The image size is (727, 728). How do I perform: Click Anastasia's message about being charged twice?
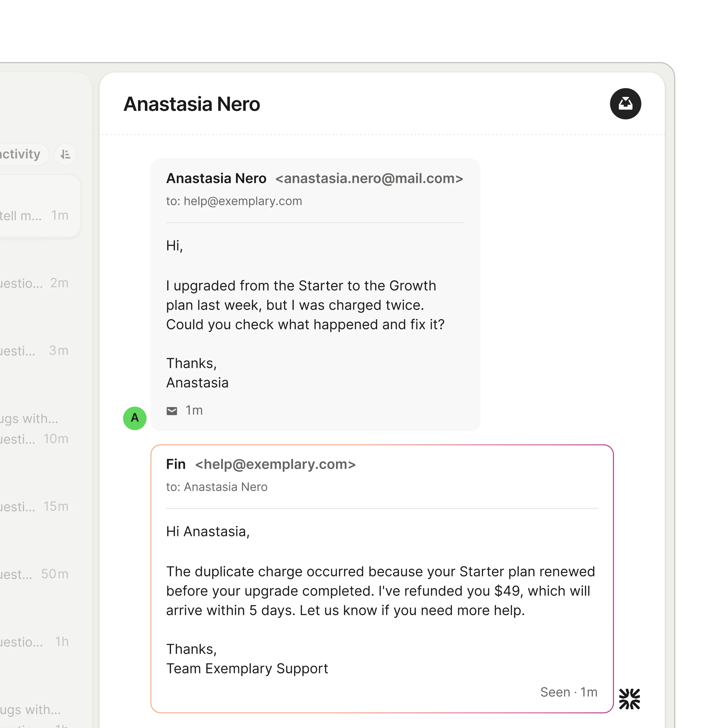point(305,305)
